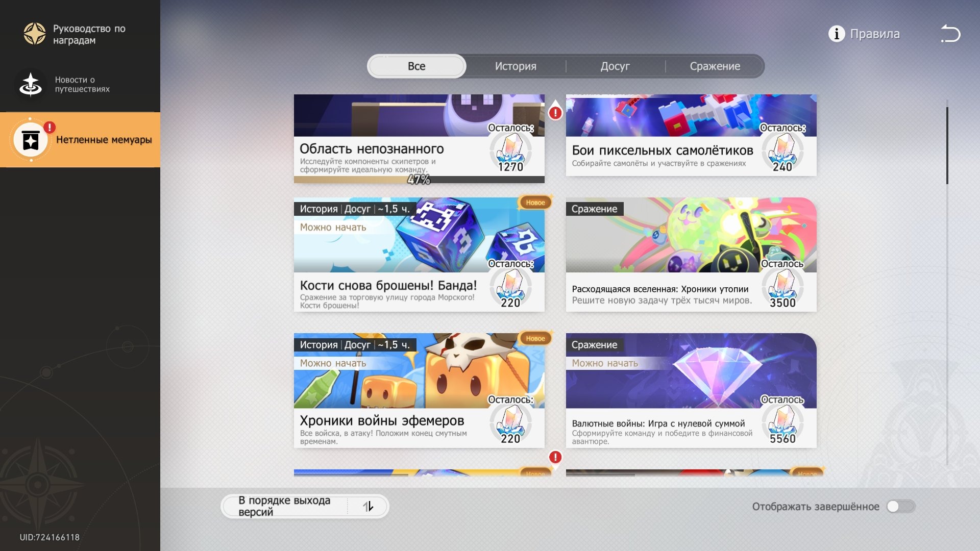Click the Правила info icon
Screen dimensions: 980x551
click(836, 34)
